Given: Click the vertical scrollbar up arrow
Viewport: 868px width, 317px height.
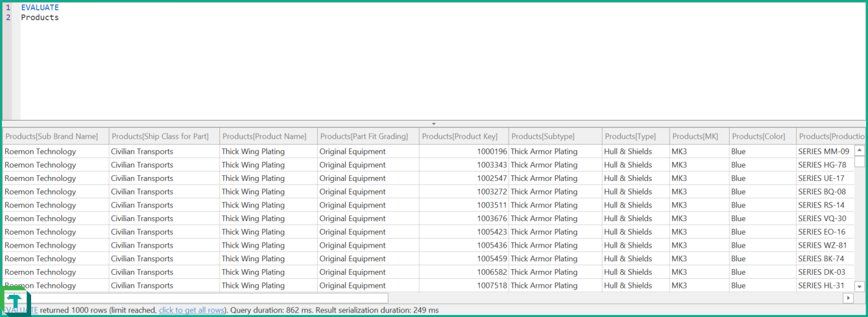Looking at the screenshot, I should [x=860, y=150].
